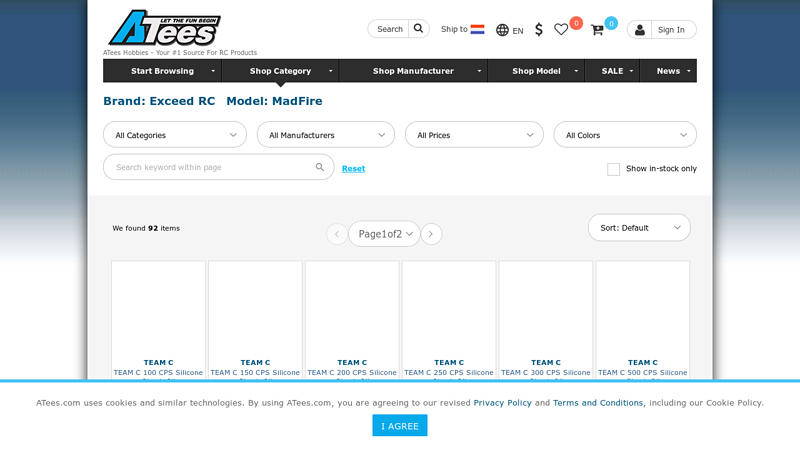The width and height of the screenshot is (800, 450).
Task: Open the Privacy Policy link
Action: 503,403
